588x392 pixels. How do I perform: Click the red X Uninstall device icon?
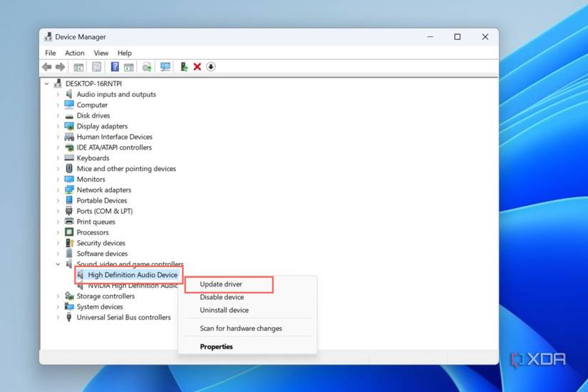coord(197,67)
